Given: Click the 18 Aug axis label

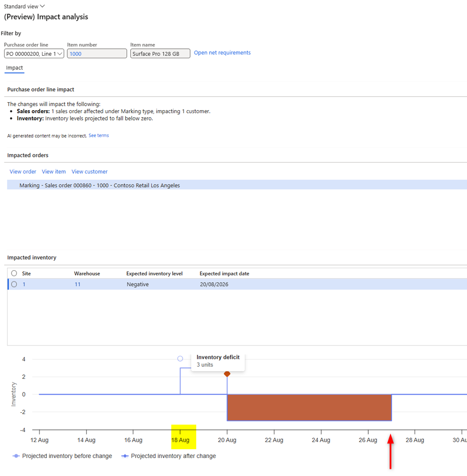Looking at the screenshot, I should (180, 440).
